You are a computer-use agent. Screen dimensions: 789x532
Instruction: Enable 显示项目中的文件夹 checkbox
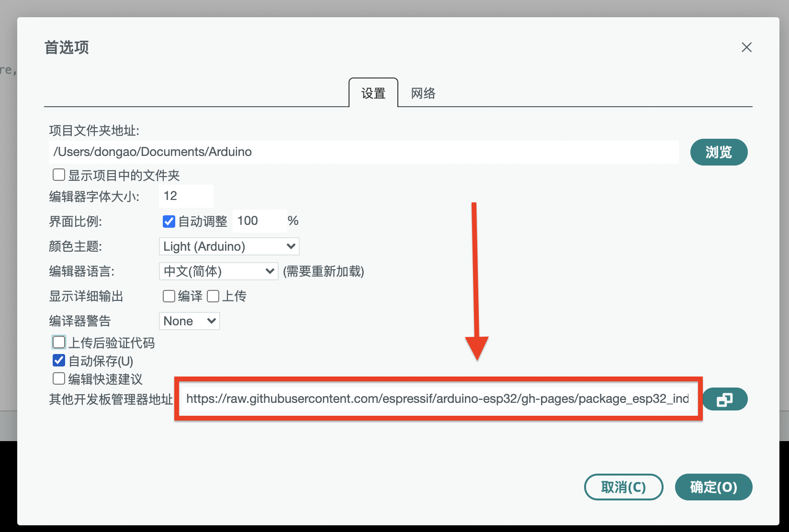(x=59, y=175)
